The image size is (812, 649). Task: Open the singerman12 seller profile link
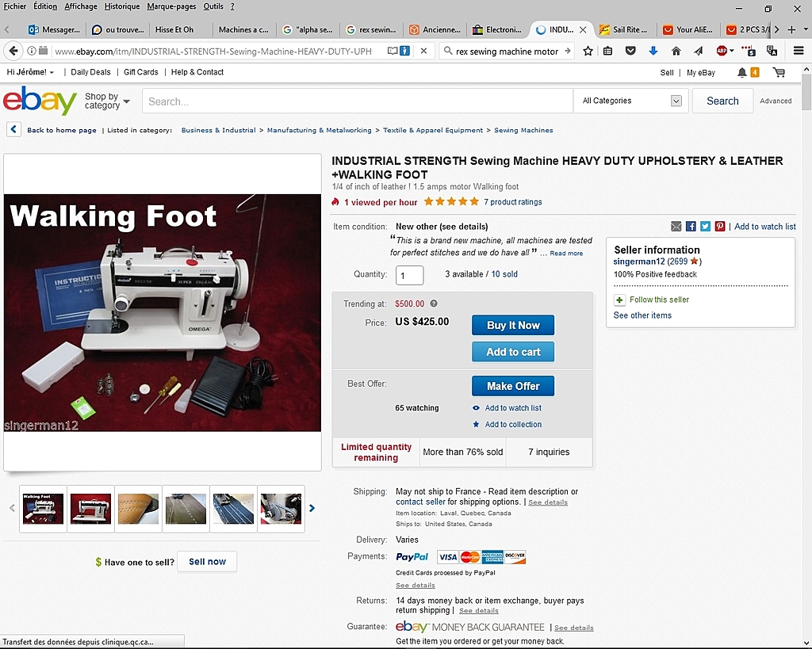coord(639,262)
